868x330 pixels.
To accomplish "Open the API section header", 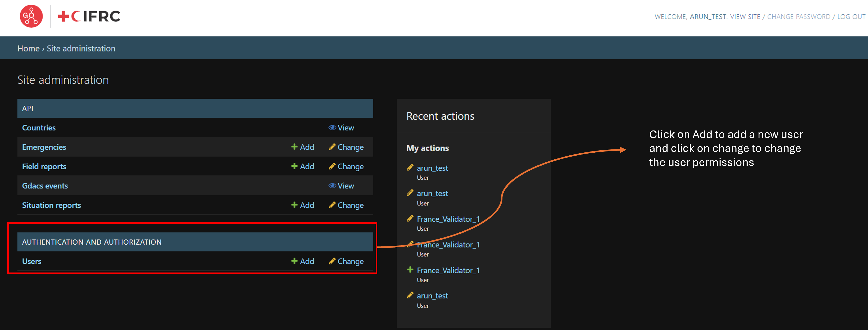I will click(28, 109).
